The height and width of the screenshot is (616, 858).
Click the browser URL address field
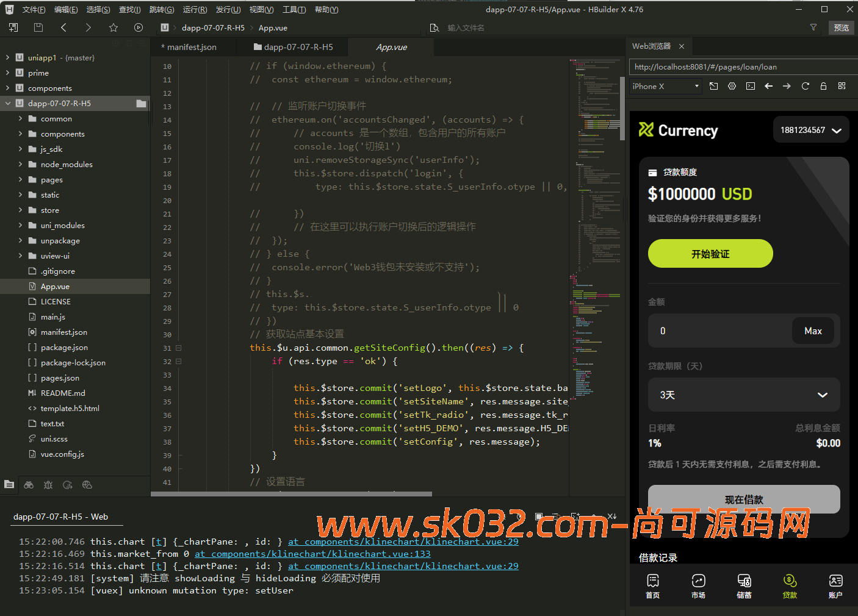(741, 67)
